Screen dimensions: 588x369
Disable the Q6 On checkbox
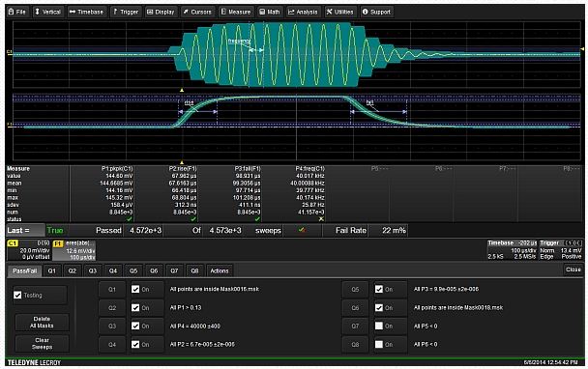(379, 307)
